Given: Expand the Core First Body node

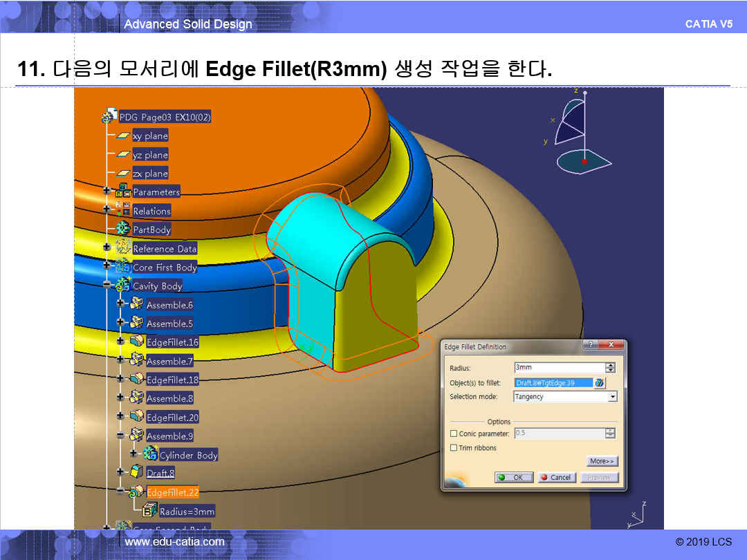Looking at the screenshot, I should click(x=107, y=266).
